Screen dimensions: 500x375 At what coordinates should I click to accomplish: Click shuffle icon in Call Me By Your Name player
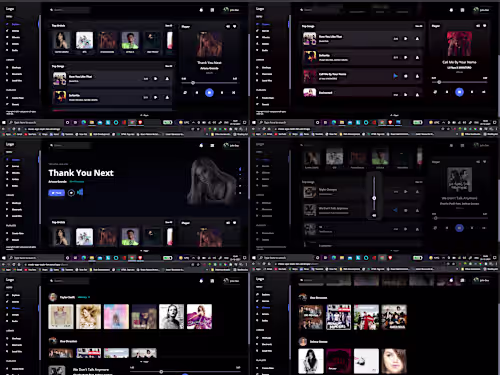pos(435,92)
